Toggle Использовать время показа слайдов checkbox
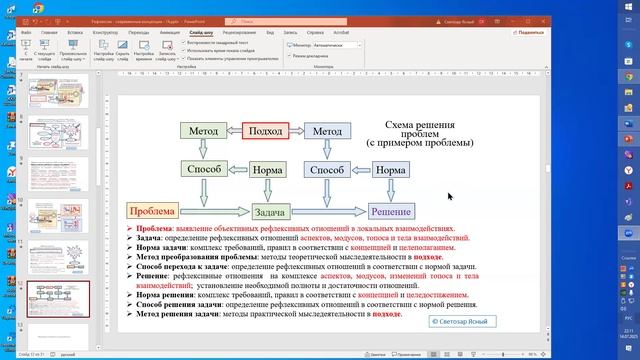640x360 pixels. pos(184,51)
